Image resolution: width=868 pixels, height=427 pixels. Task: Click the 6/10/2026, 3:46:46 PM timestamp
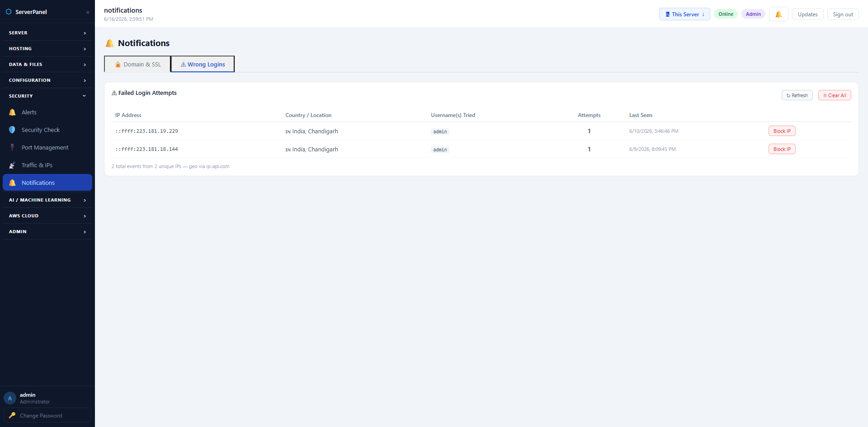coord(654,131)
